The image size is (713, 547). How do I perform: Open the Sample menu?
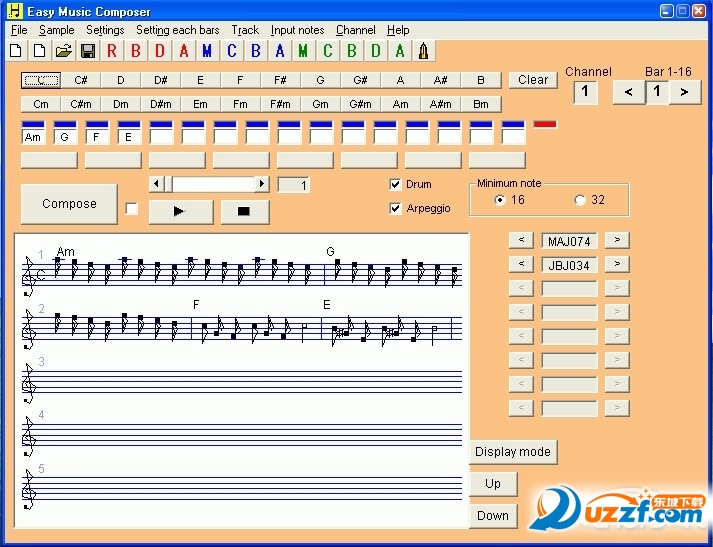pyautogui.click(x=56, y=30)
